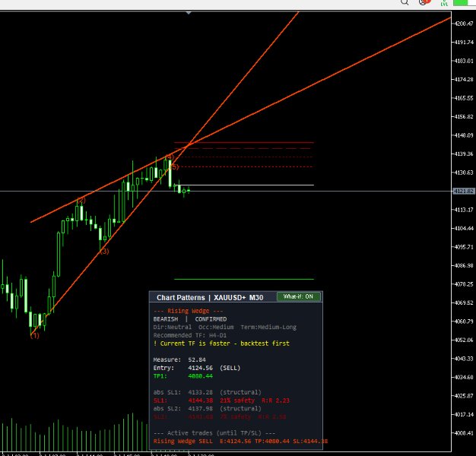Click the '--- Rising Wedge ---' heading

[x=189, y=311]
